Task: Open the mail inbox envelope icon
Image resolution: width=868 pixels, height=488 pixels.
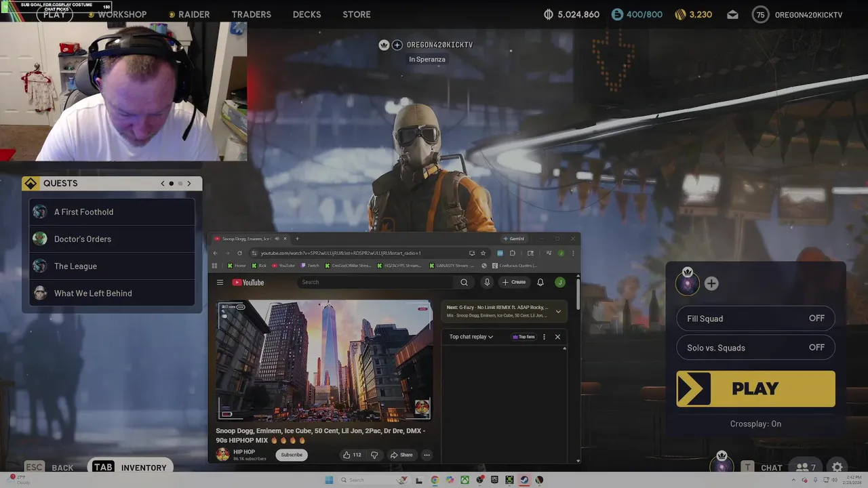Action: 732,14
